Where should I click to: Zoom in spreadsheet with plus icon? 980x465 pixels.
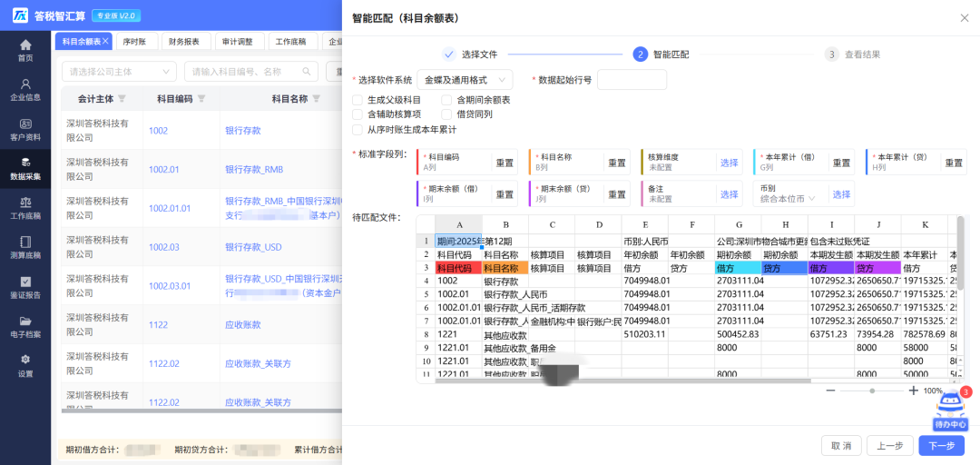pos(913,391)
